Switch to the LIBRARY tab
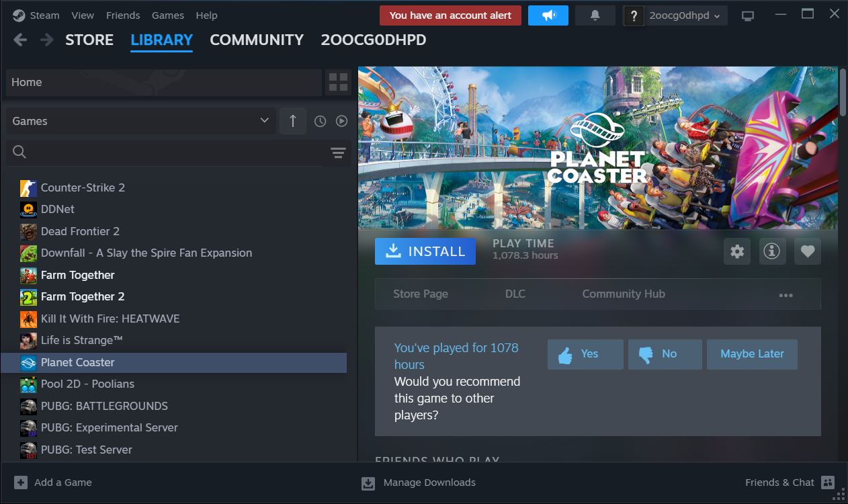848x504 pixels. [162, 40]
